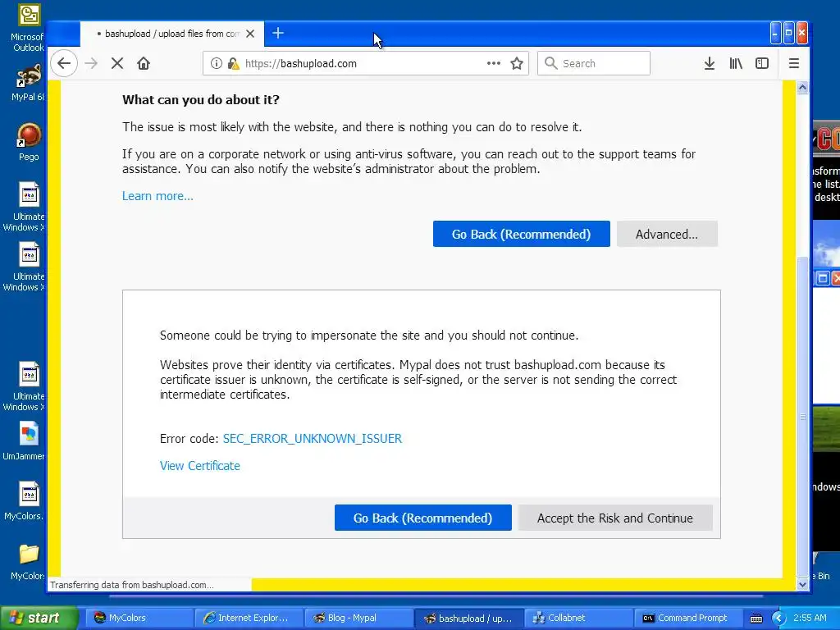The image size is (840, 630).
Task: Switch to Command Prompt taskbar item
Action: coord(688,618)
